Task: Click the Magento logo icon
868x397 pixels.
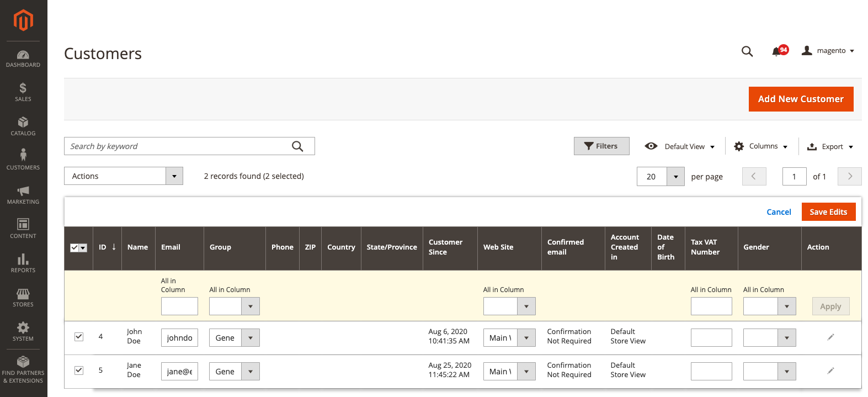Action: (x=23, y=20)
